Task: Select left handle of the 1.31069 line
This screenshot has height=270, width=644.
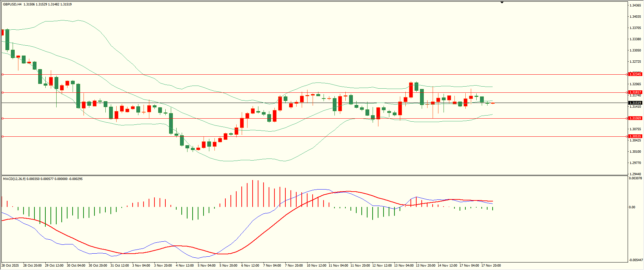Action: coord(3,118)
